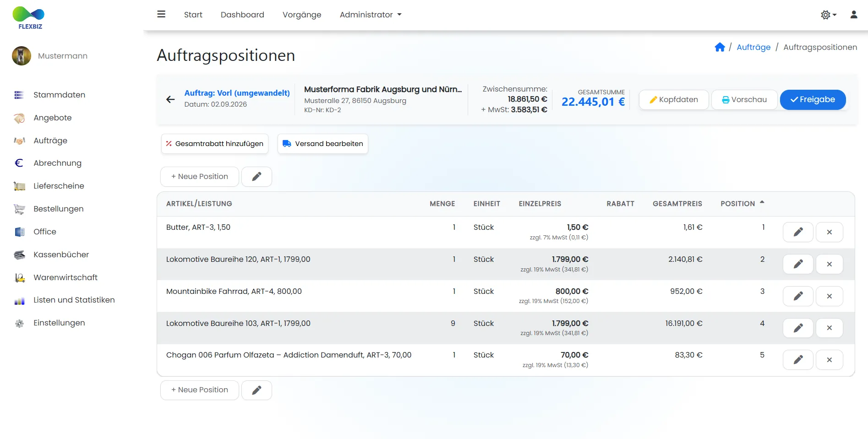Toggle the hamburger sidebar menu
Image resolution: width=868 pixels, height=439 pixels.
pyautogui.click(x=161, y=14)
